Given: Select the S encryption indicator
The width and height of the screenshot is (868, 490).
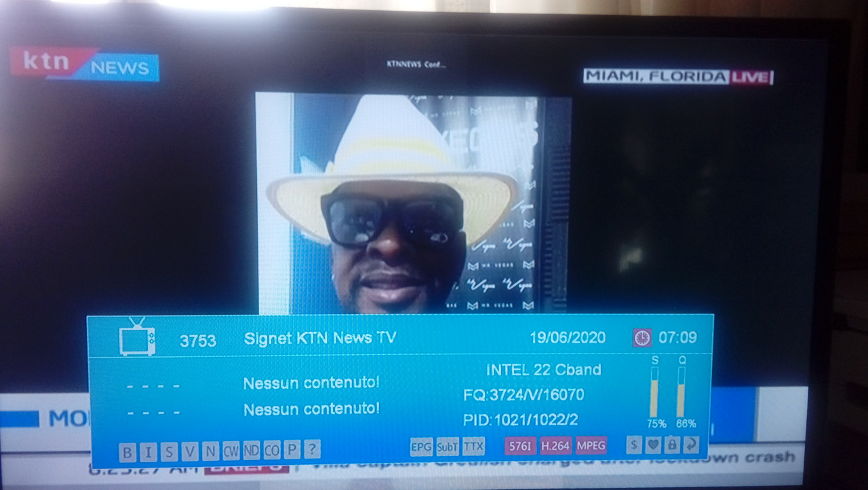Looking at the screenshot, I should [x=170, y=451].
